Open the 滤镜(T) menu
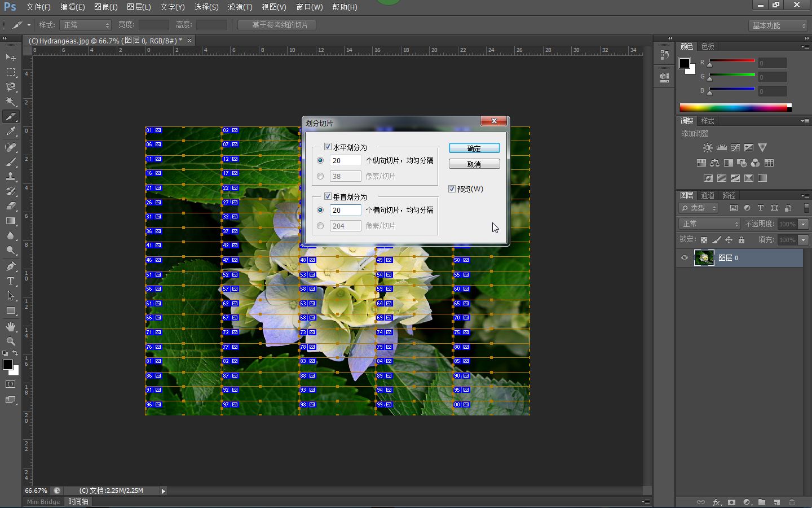Viewport: 812px width, 508px height. pyautogui.click(x=240, y=7)
